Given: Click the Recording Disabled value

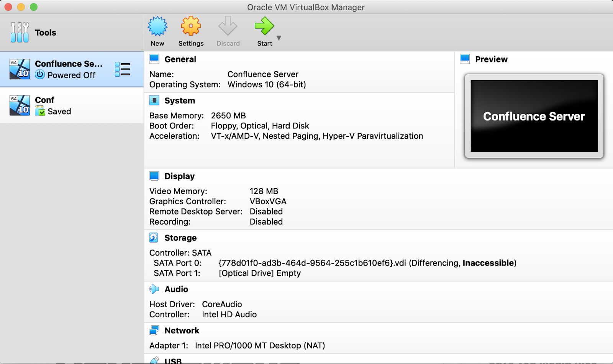Looking at the screenshot, I should point(266,222).
